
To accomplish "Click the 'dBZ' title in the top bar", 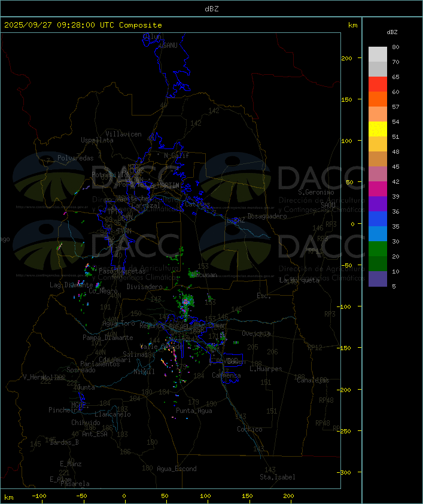I will (x=212, y=9).
